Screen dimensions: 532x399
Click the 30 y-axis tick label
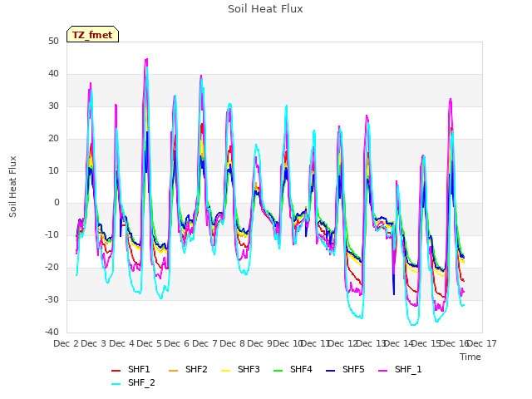coord(53,106)
